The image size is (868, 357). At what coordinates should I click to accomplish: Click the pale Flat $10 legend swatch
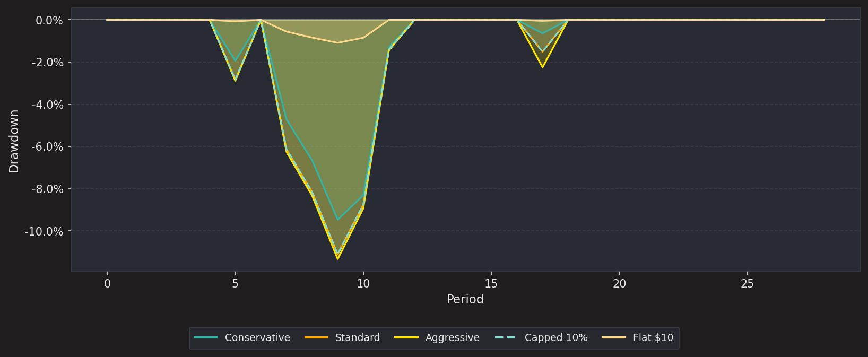(614, 338)
